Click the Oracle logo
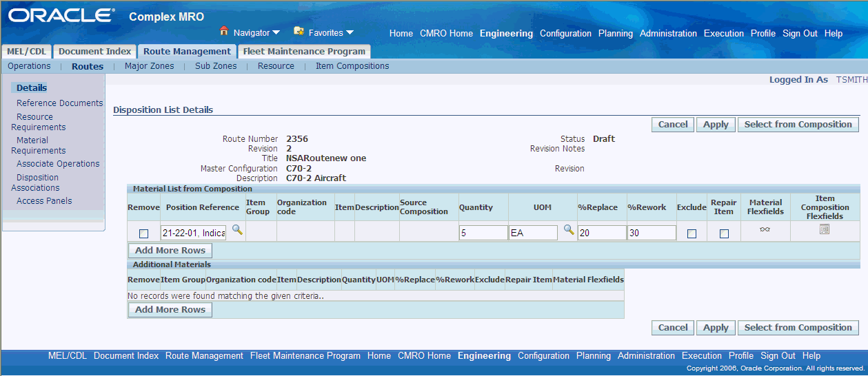This screenshot has width=868, height=376. 61,15
